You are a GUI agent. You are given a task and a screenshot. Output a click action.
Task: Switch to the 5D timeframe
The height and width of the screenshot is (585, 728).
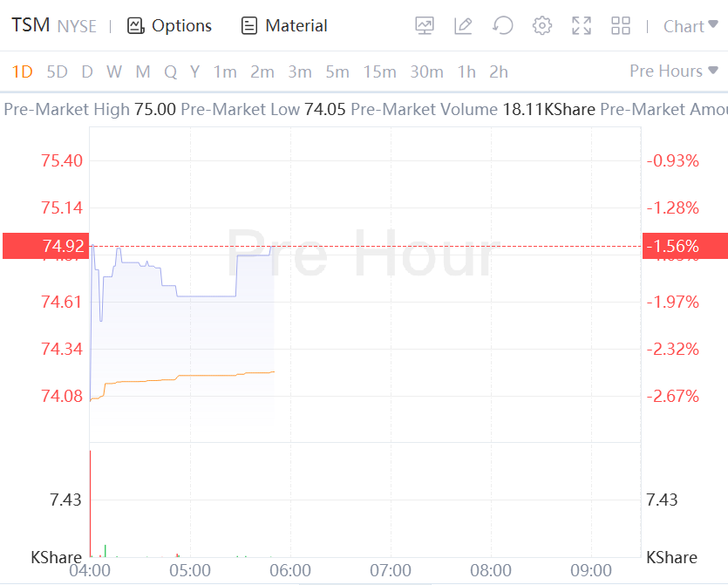[x=57, y=71]
